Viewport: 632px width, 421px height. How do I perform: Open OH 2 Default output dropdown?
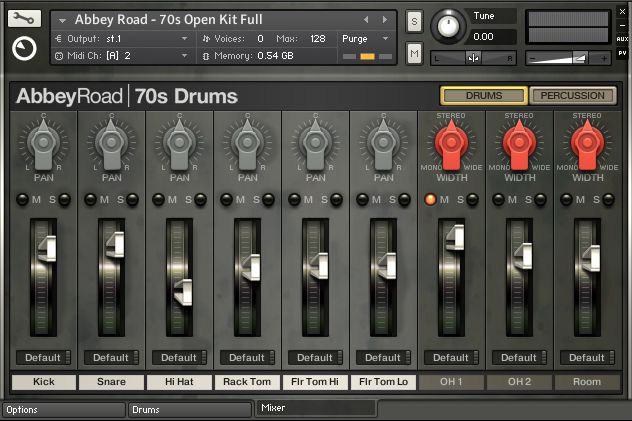point(520,358)
